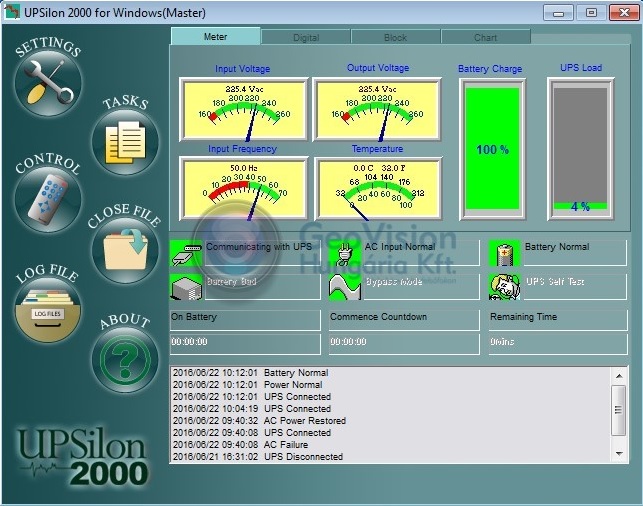Click On Battery time field 00:00:00
Screen dimensions: 643x506
[x=245, y=344]
